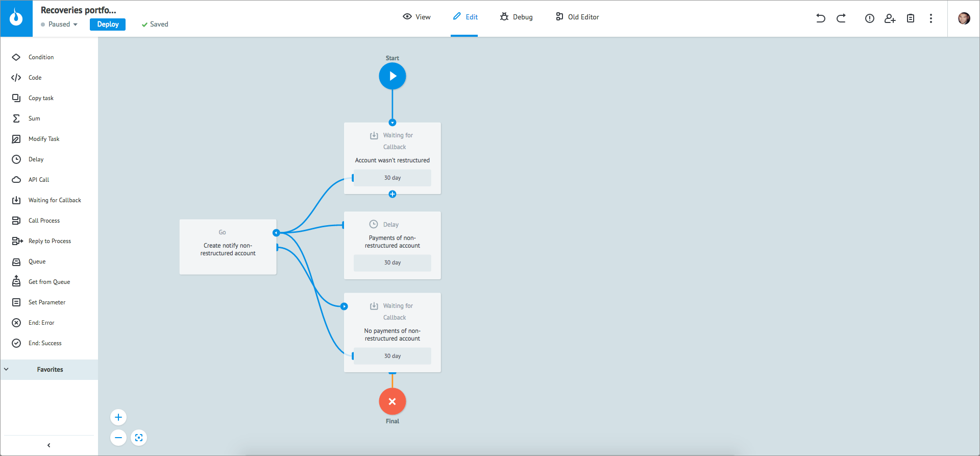Viewport: 980px width, 456px height.
Task: Open the add user sharing icon
Action: (x=890, y=18)
